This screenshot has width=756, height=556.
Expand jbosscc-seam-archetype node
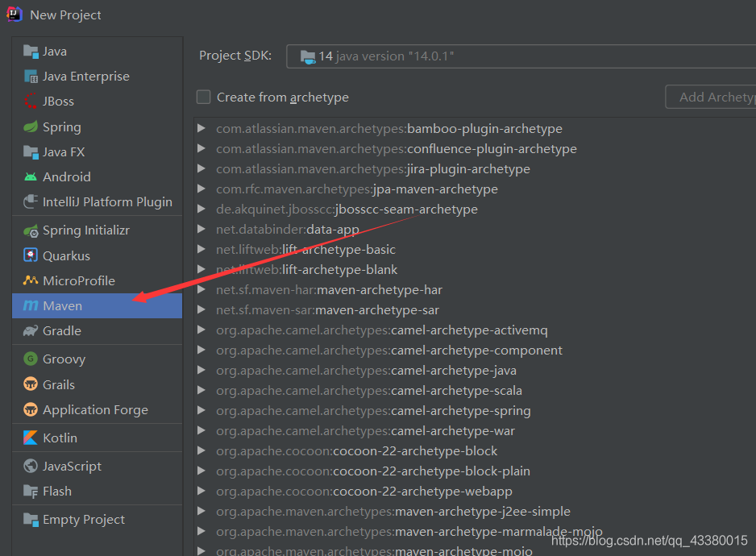tap(201, 209)
